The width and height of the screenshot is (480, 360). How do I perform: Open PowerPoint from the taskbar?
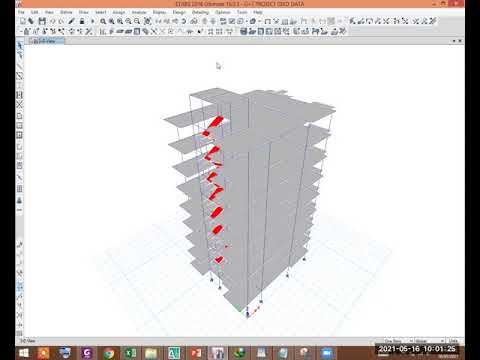click(196, 353)
